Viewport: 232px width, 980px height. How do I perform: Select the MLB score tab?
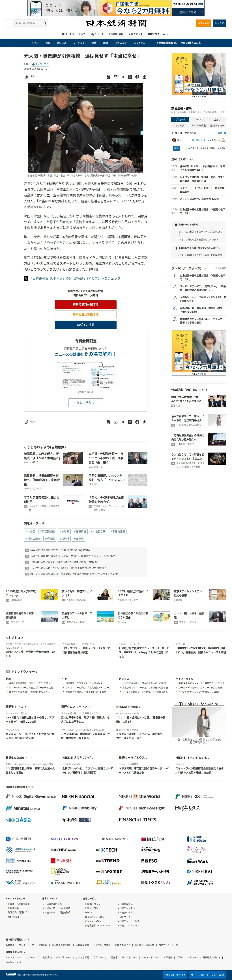199,119
